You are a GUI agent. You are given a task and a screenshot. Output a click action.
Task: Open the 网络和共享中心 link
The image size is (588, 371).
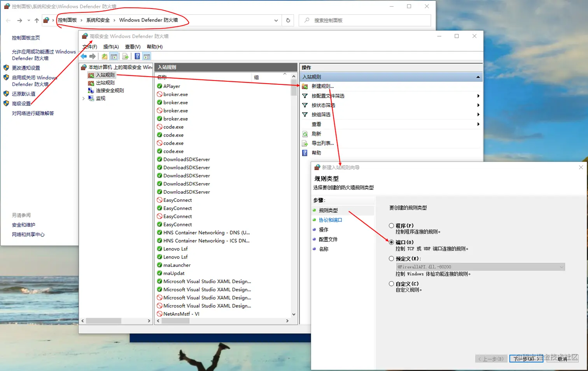point(28,234)
